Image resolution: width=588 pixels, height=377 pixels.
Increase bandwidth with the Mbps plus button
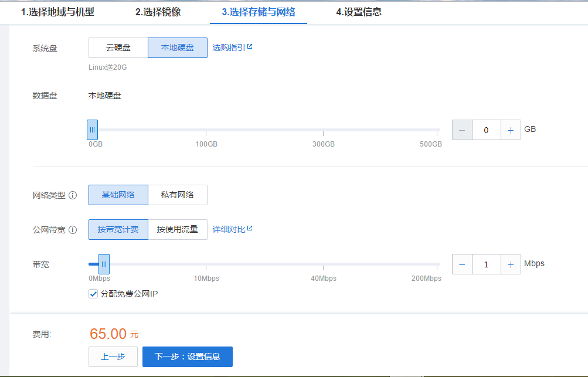tap(511, 264)
